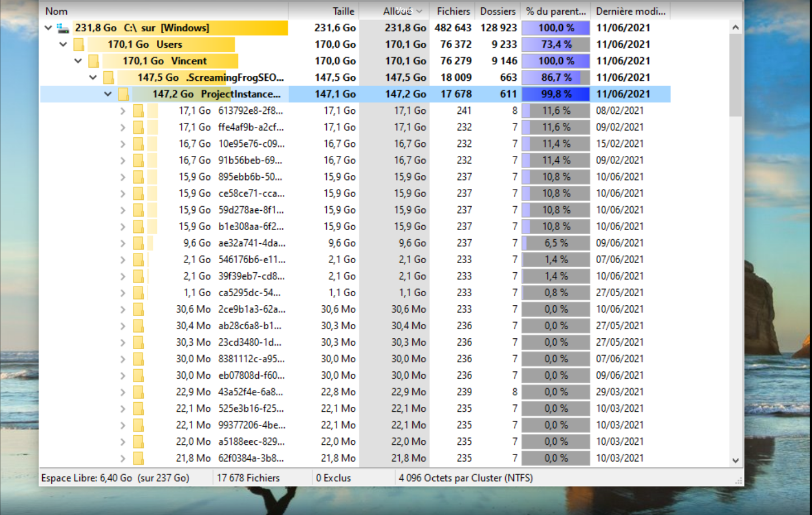The image size is (812, 515).
Task: Click the Vincent folder icon
Action: [x=94, y=61]
